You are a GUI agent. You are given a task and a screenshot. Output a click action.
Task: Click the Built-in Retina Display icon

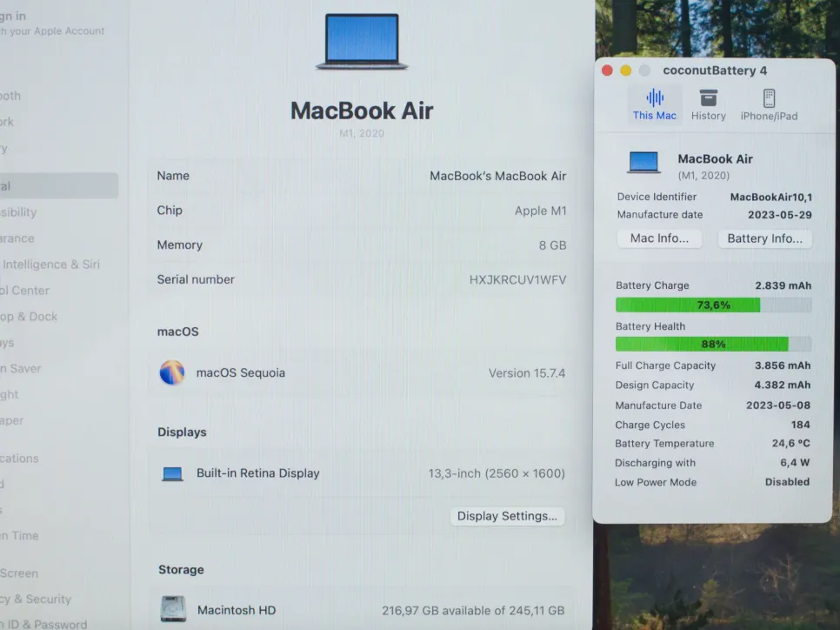pyautogui.click(x=172, y=473)
